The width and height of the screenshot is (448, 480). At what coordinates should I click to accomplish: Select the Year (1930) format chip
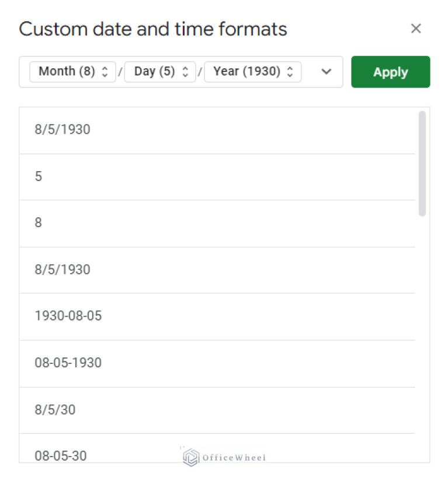pyautogui.click(x=248, y=71)
